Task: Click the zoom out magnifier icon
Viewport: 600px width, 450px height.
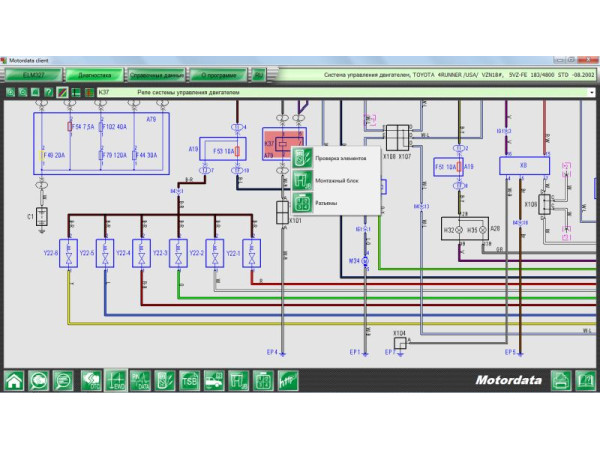Action: coord(22,93)
